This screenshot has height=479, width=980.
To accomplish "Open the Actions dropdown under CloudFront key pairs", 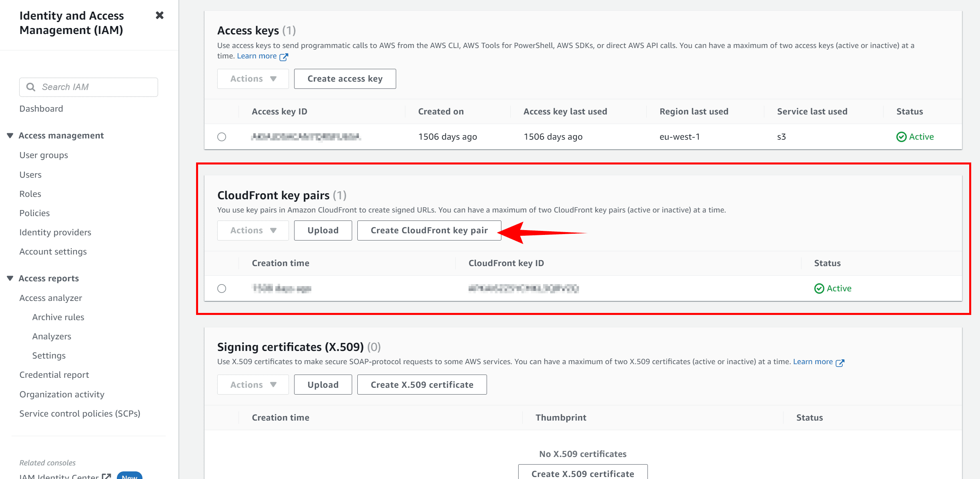I will pyautogui.click(x=253, y=230).
